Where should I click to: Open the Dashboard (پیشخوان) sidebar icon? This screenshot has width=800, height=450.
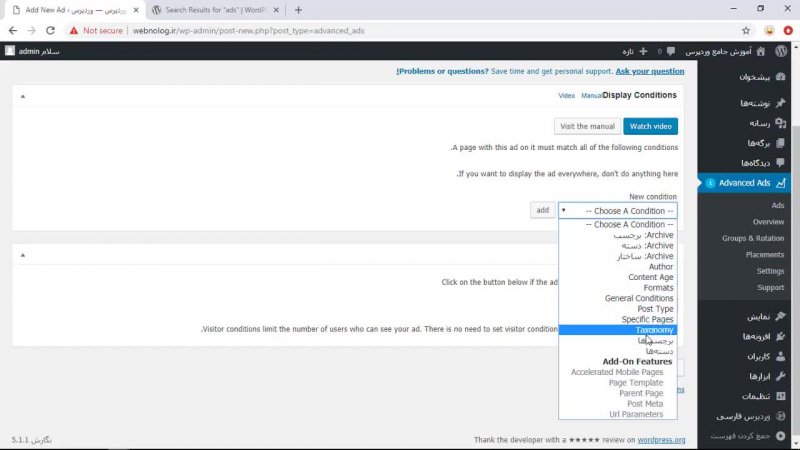780,77
